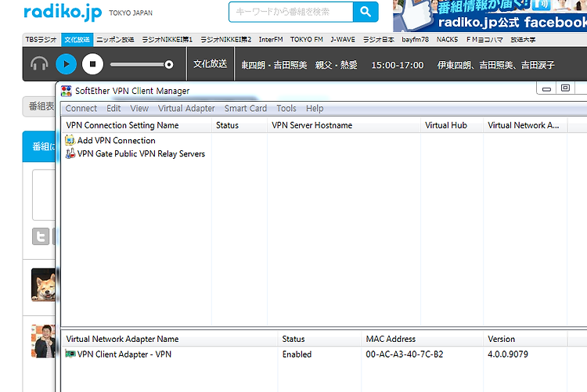Click the VPN Client Adapter network card icon
The image size is (587, 392).
tap(70, 354)
